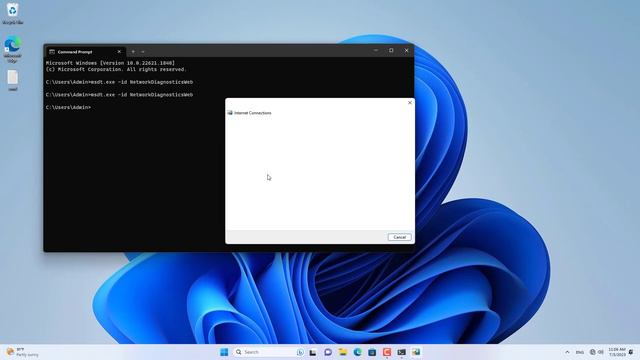This screenshot has width=640, height=360.
Task: Maximize the Command Prompt window
Action: tap(391, 51)
